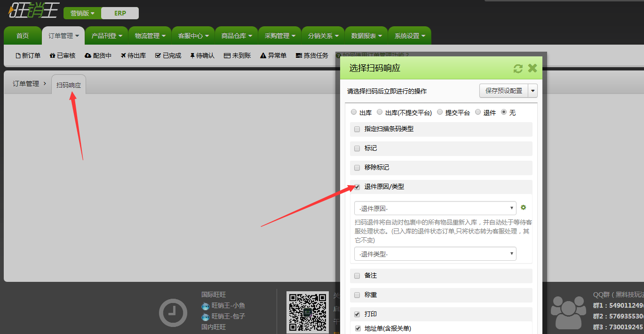Contact 旺销王-包子 support link

point(228,317)
